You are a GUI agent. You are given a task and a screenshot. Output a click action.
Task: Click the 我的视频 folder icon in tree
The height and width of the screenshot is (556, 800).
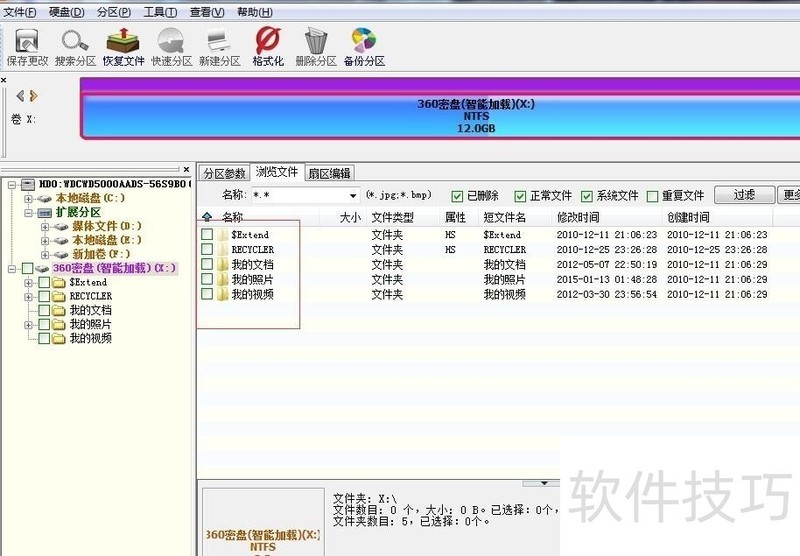tap(59, 338)
